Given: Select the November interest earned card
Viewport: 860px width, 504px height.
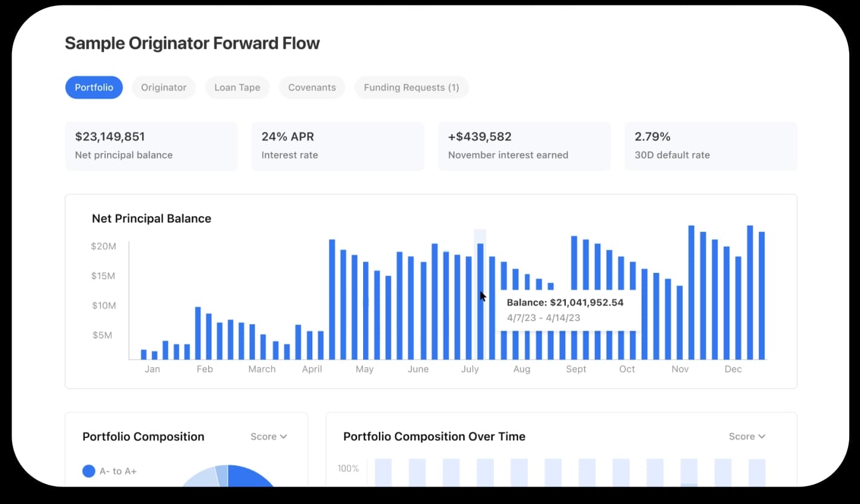Looking at the screenshot, I should pos(524,146).
